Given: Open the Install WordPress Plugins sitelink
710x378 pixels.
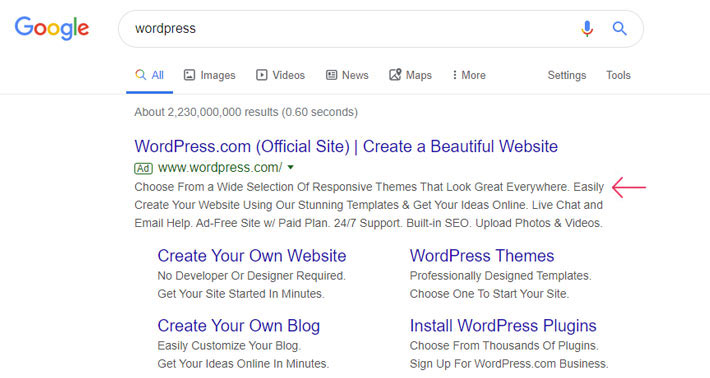Looking at the screenshot, I should 503,326.
